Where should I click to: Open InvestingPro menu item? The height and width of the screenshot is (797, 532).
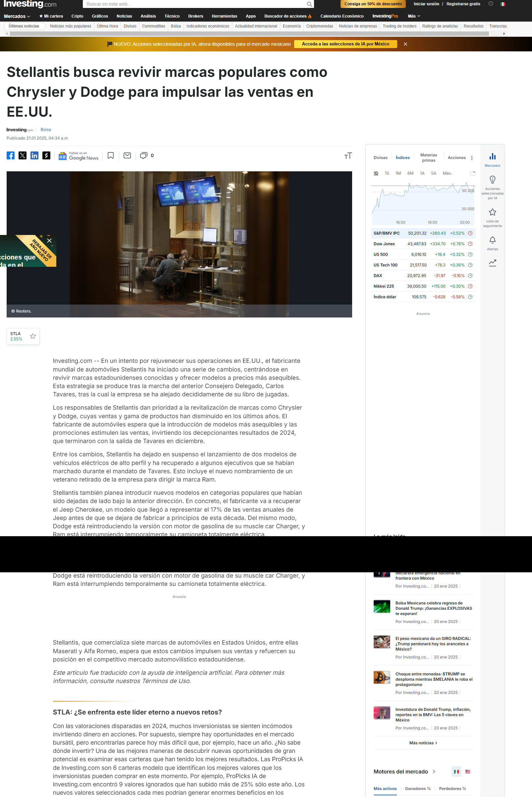[385, 16]
